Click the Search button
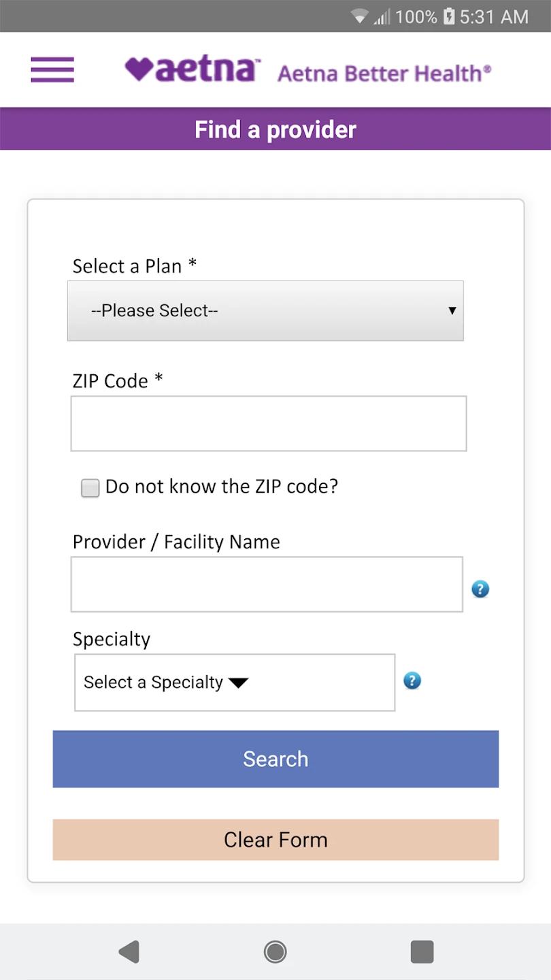The width and height of the screenshot is (551, 980). coord(275,759)
